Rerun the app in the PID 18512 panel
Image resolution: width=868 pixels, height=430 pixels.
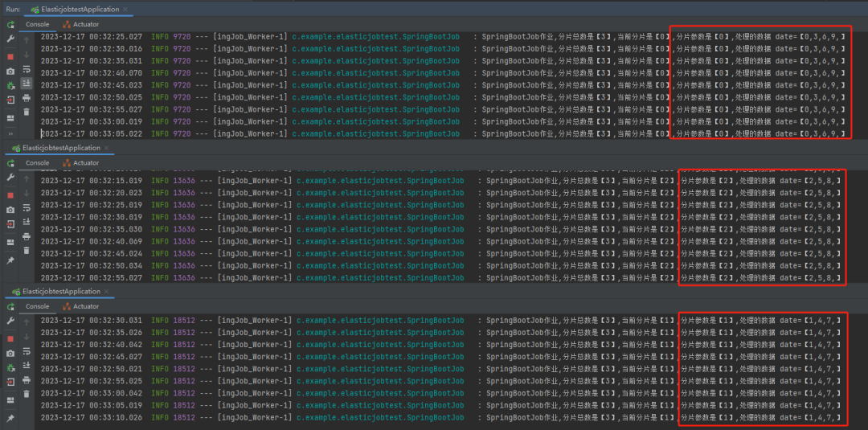pyautogui.click(x=10, y=306)
